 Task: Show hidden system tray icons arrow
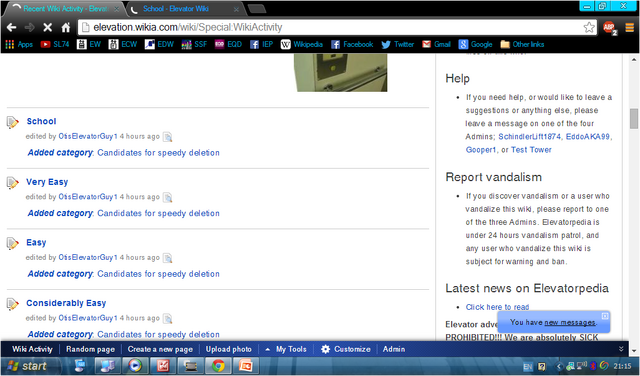[559, 366]
